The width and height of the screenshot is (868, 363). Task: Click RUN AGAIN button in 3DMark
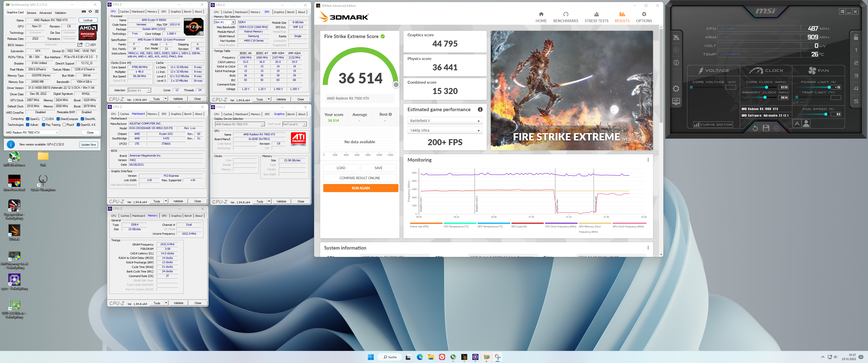click(361, 188)
